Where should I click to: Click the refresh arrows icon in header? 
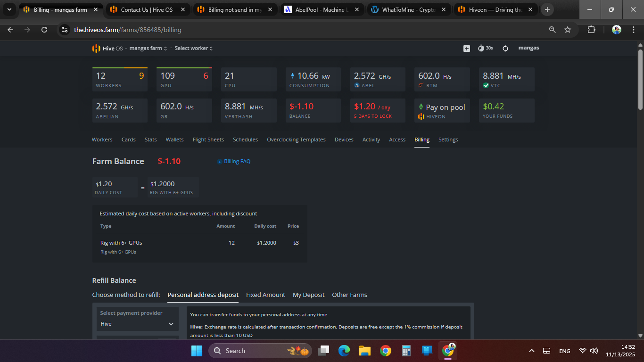coord(505,48)
